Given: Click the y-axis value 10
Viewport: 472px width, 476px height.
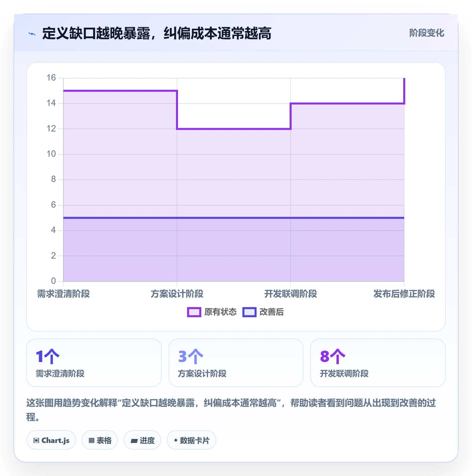Looking at the screenshot, I should click(51, 154).
